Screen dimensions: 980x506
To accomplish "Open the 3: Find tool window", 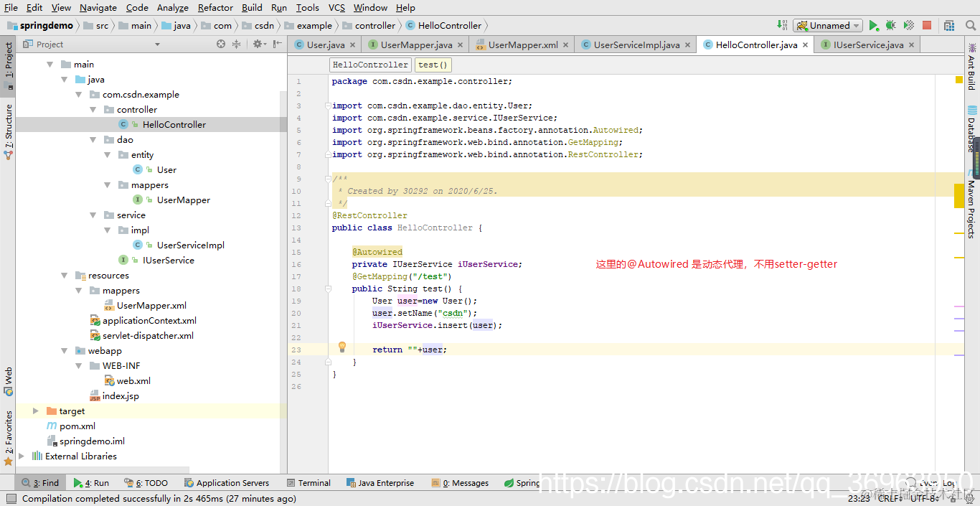I will point(41,483).
